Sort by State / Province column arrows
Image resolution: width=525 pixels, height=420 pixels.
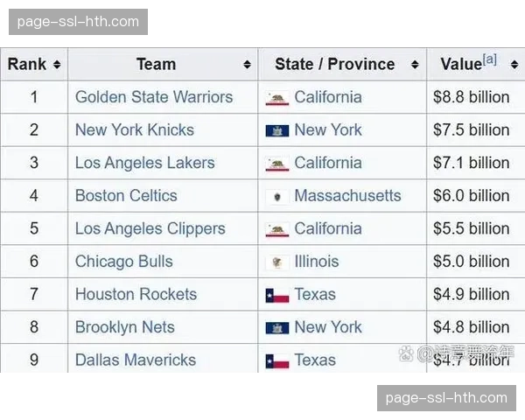(414, 65)
